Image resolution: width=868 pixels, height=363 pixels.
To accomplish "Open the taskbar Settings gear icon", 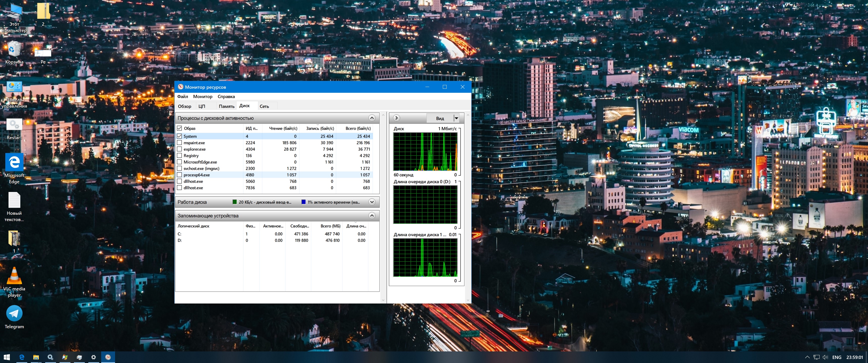I will (93, 357).
